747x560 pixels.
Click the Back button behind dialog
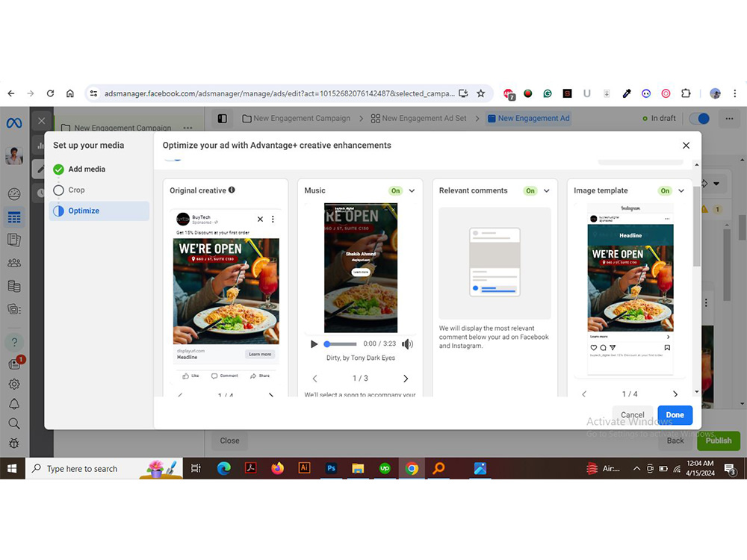[x=675, y=441]
